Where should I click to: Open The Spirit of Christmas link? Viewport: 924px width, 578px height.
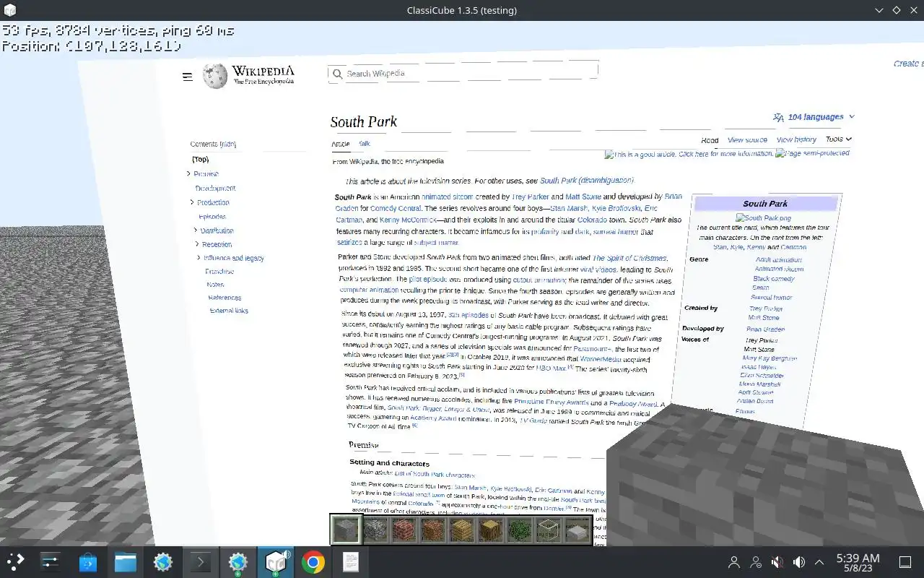(x=629, y=258)
